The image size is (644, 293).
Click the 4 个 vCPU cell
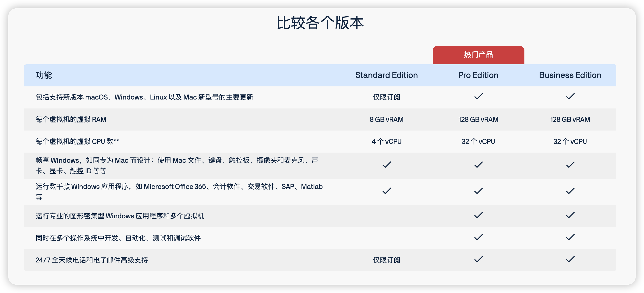coord(386,142)
